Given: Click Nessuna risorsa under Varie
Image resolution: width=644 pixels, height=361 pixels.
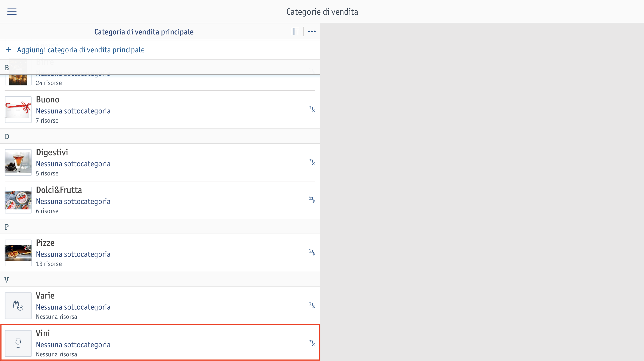Looking at the screenshot, I should point(56,317).
